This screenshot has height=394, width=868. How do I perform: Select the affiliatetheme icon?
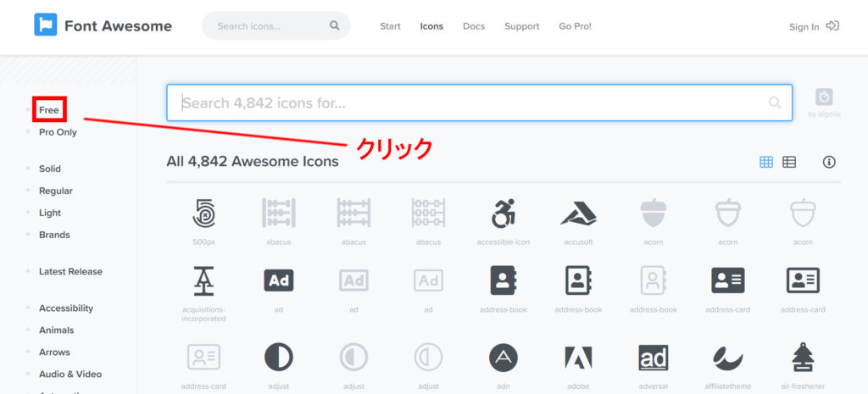(728, 358)
